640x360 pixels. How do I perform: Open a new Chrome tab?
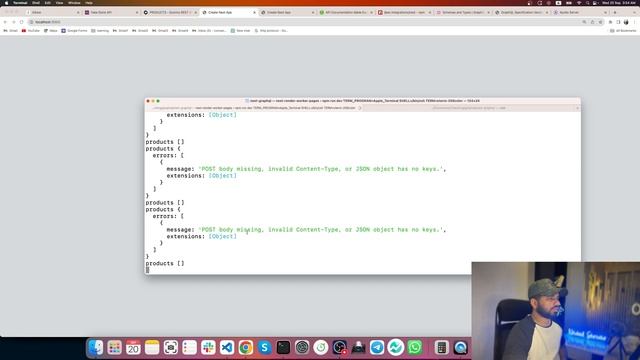[x=615, y=13]
